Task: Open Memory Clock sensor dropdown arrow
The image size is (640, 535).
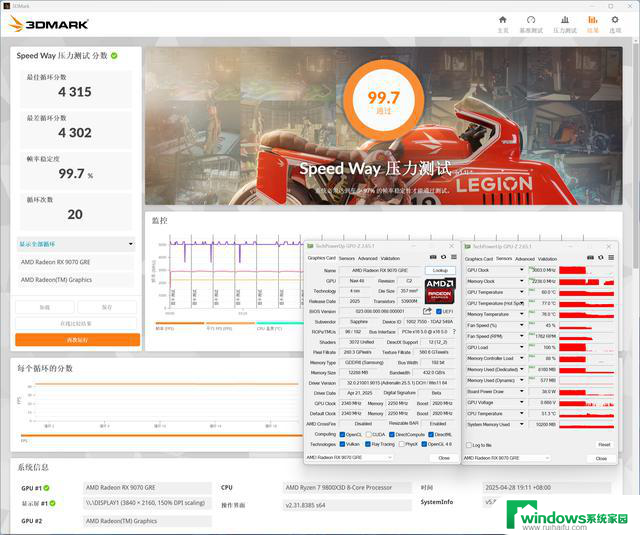Action: (x=521, y=281)
